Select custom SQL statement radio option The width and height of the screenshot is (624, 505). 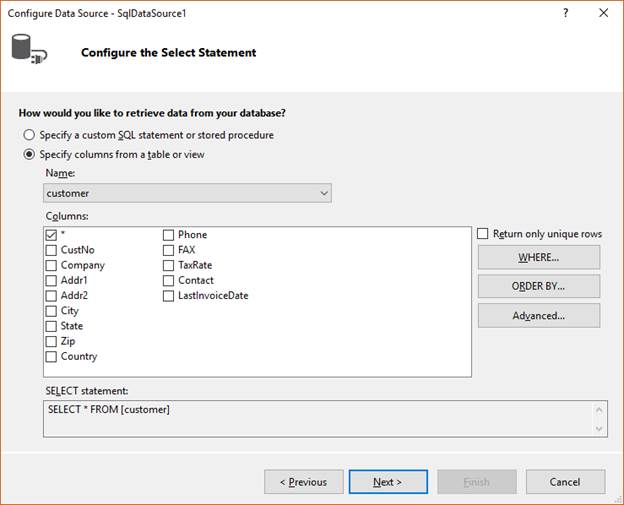tap(29, 135)
